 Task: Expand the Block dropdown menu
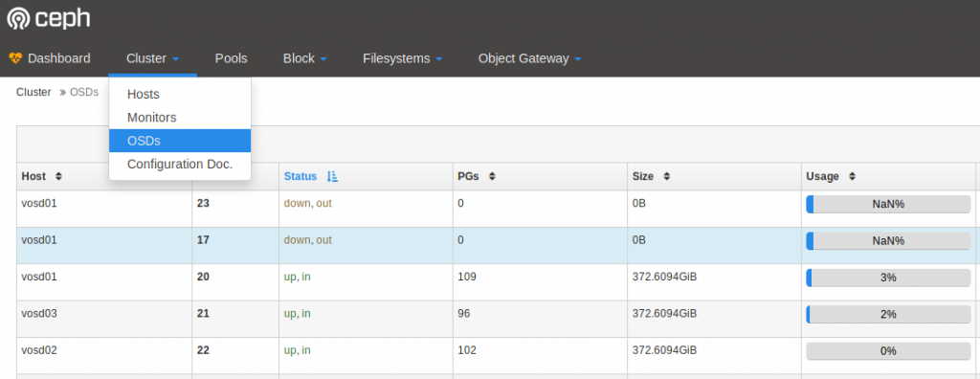(x=305, y=58)
